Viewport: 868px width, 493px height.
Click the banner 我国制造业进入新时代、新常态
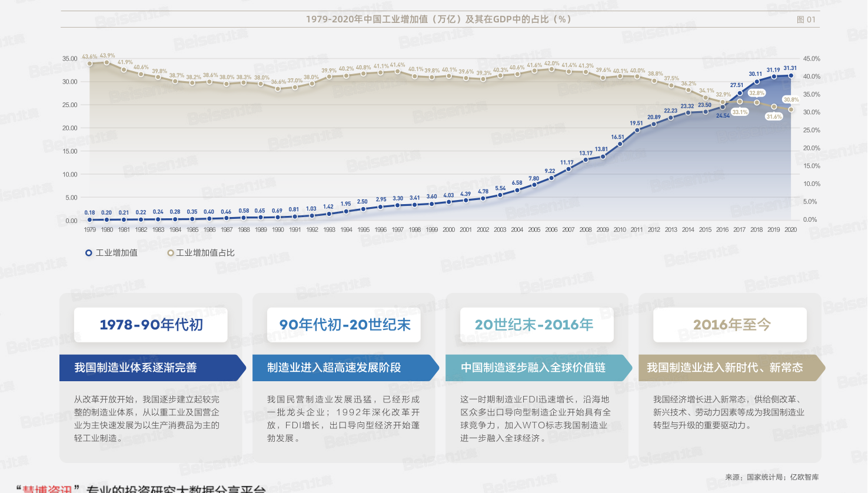[x=731, y=368]
